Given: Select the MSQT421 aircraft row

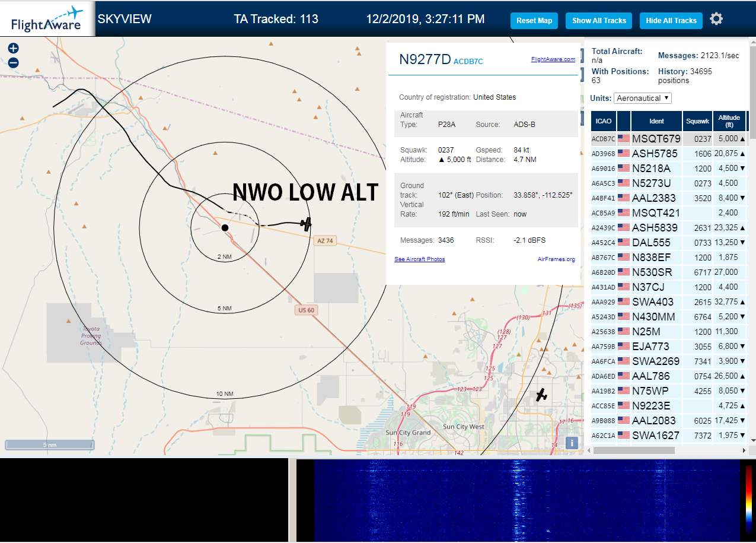Looking at the screenshot, I should pyautogui.click(x=669, y=213).
